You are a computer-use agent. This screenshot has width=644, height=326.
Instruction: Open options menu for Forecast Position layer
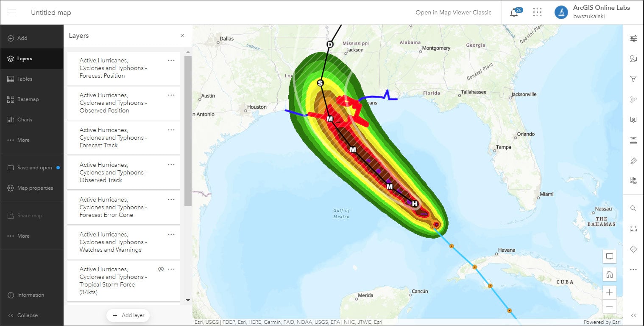click(171, 60)
